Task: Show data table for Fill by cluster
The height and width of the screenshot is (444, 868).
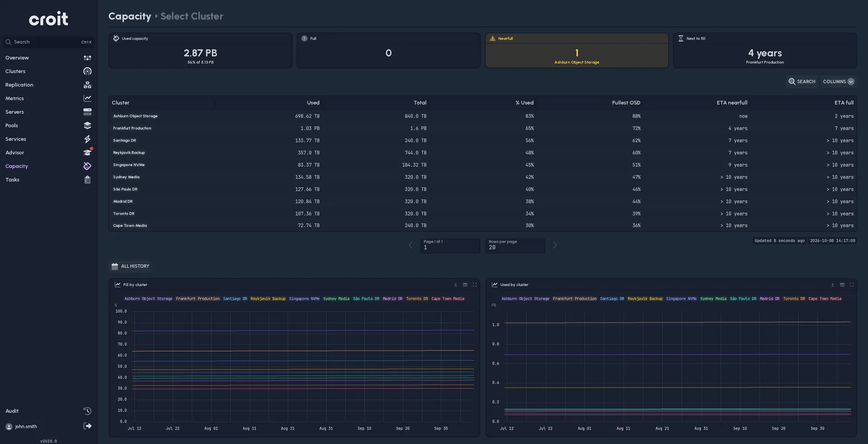Action: 465,285
